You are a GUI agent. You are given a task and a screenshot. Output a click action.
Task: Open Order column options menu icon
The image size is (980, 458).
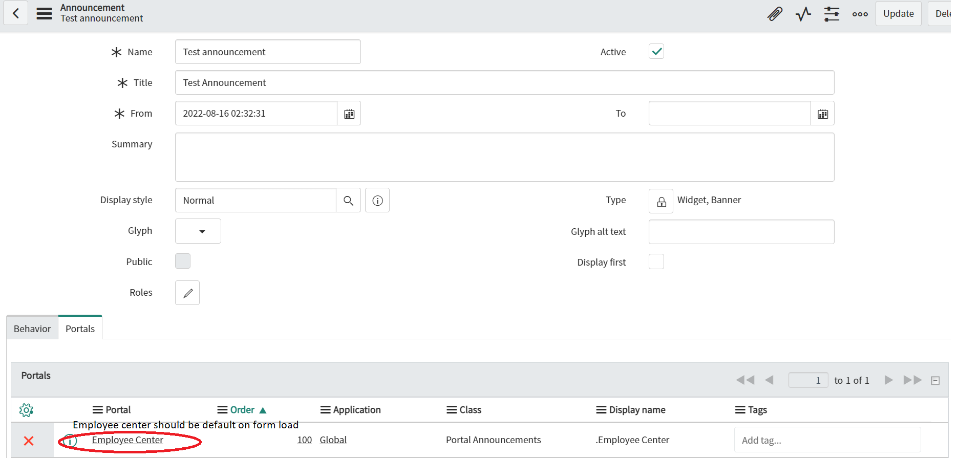tap(222, 410)
